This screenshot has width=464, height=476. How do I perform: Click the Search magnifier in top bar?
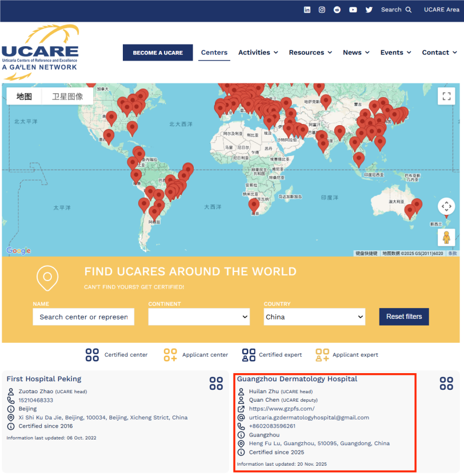point(408,10)
